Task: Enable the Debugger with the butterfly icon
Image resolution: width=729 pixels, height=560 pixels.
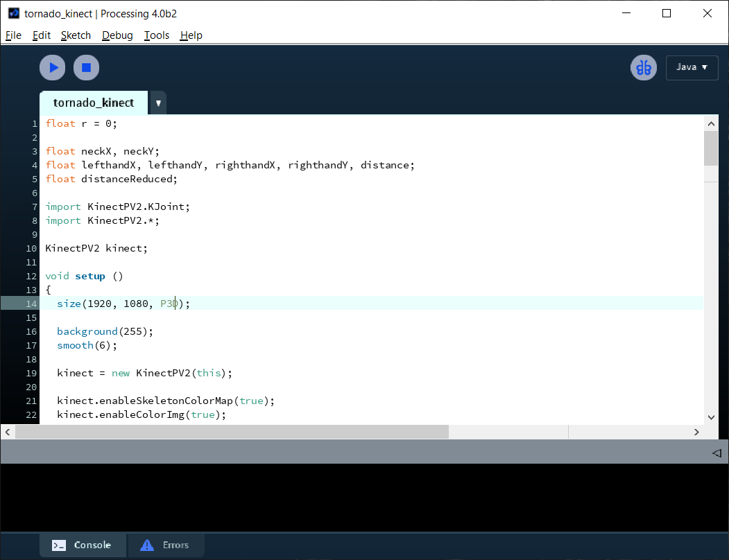Action: pos(643,67)
